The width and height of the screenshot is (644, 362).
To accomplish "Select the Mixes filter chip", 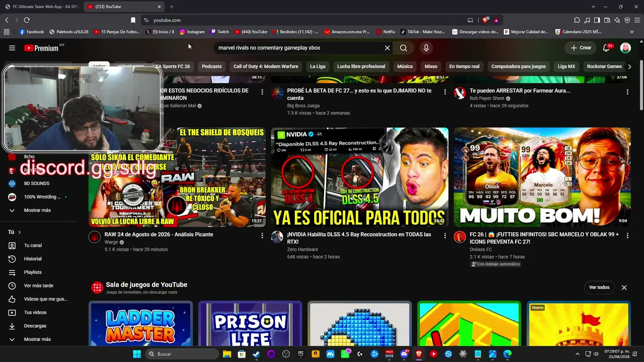I will (x=431, y=66).
